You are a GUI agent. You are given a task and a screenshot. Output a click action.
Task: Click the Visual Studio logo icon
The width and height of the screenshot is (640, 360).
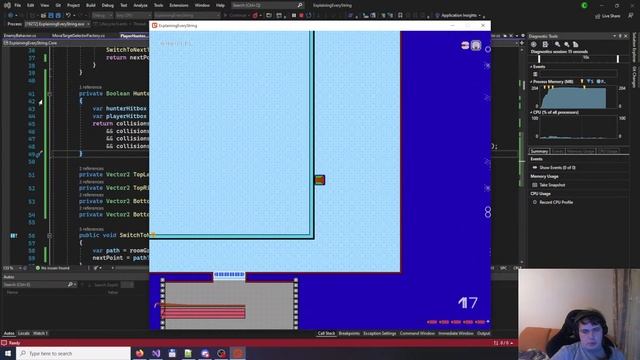[7, 5]
